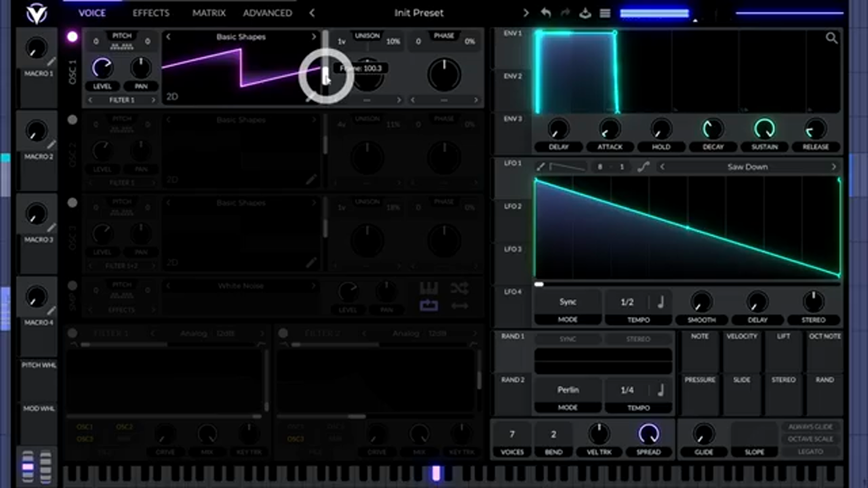868x488 pixels.
Task: Change LFO 4 Sync mode
Action: click(568, 302)
